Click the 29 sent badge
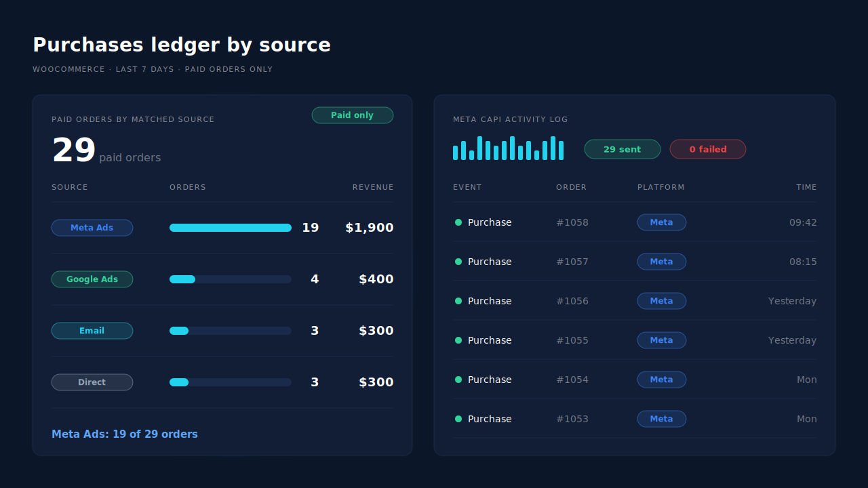Screen dimensions: 868x488 tap(623, 149)
